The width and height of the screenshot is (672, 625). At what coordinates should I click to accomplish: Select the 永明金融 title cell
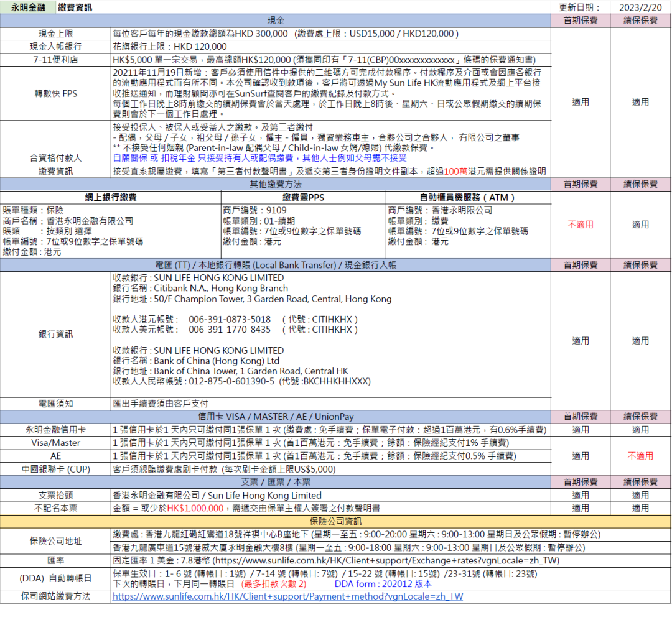(27, 7)
